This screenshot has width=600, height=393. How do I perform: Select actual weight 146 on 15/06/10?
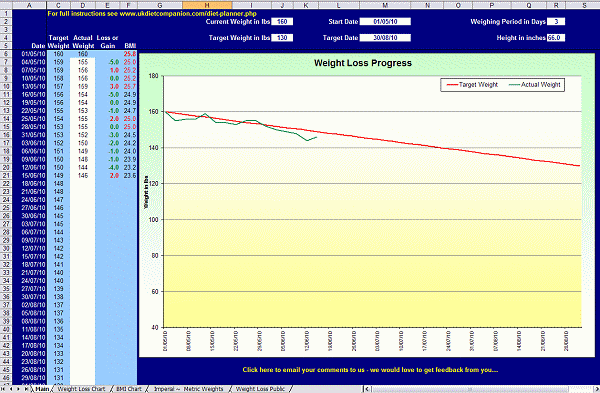[83, 176]
